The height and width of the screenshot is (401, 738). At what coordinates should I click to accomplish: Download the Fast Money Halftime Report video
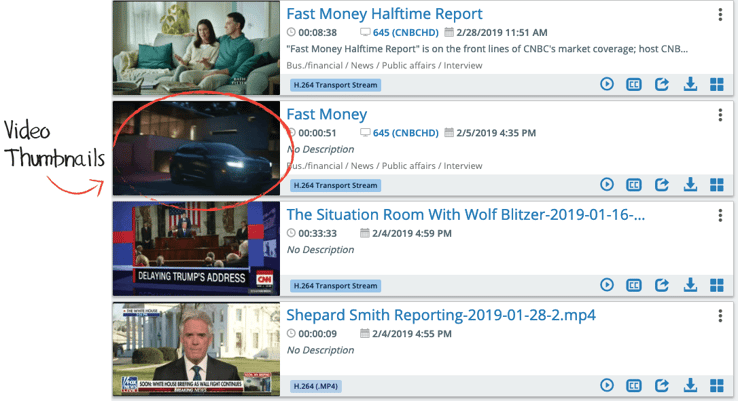(690, 85)
